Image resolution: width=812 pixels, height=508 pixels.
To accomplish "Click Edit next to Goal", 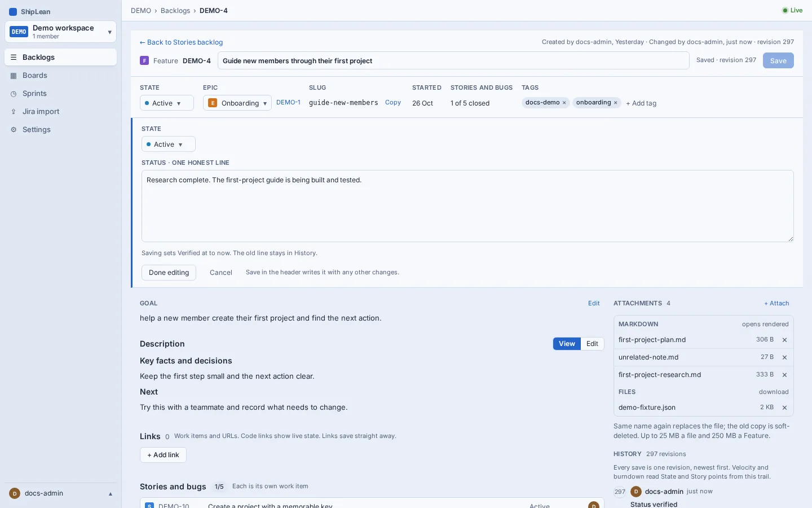I will 594,303.
